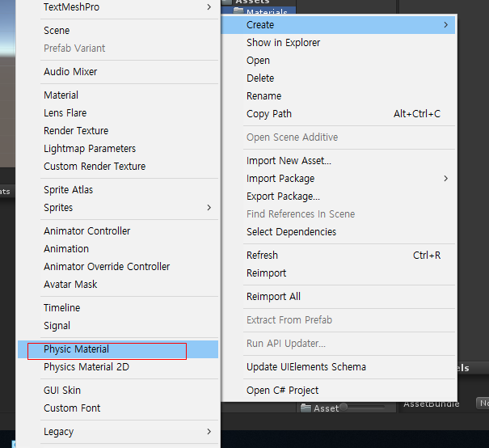Select Open C# Project
The width and height of the screenshot is (489, 448).
pyautogui.click(x=339, y=391)
